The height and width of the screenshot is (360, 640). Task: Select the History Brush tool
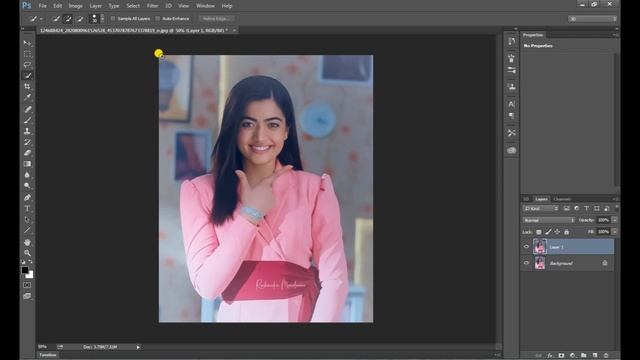pos(27,142)
